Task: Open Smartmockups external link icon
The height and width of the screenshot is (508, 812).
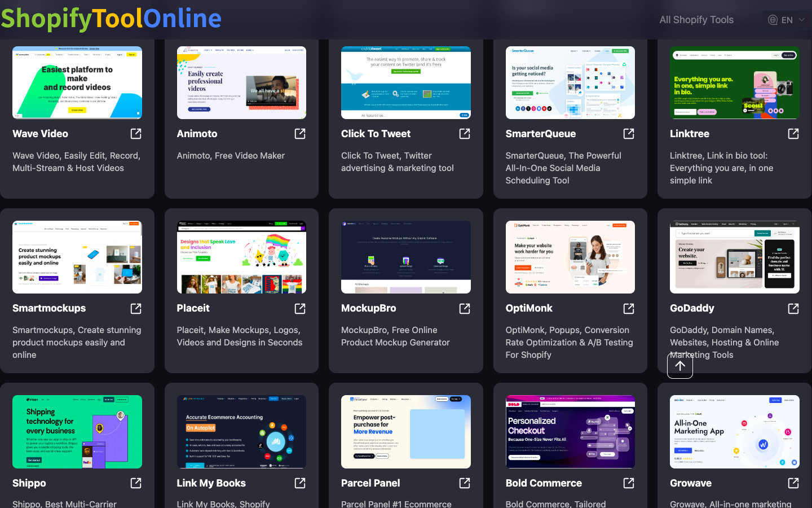Action: [x=136, y=309]
